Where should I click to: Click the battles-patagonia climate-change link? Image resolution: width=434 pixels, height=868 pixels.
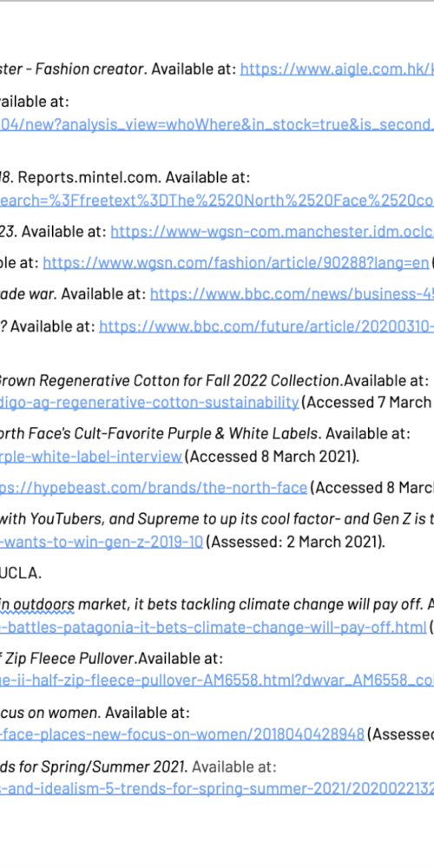214,627
